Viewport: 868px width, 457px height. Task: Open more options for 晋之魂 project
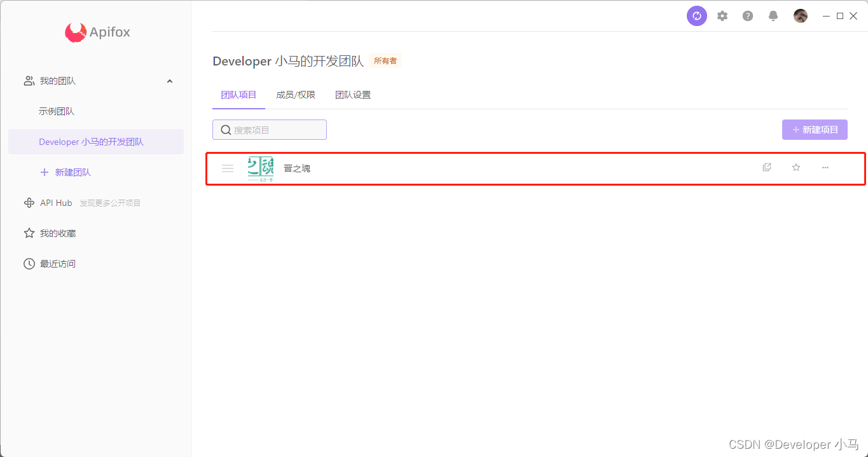[x=825, y=167]
